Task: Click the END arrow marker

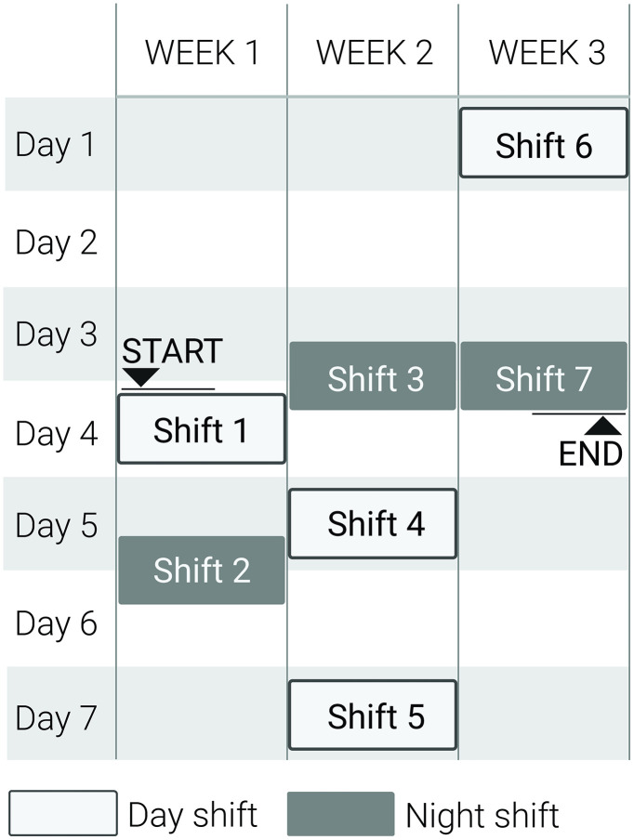Action: [603, 426]
